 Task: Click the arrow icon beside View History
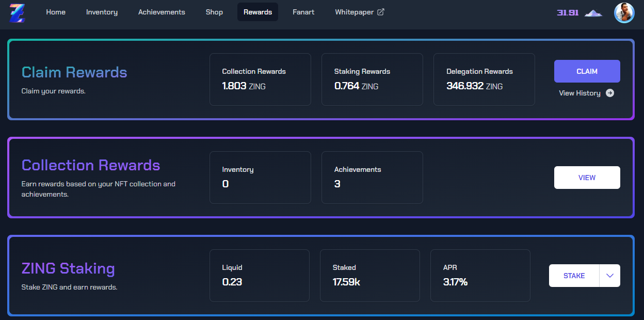tap(610, 93)
